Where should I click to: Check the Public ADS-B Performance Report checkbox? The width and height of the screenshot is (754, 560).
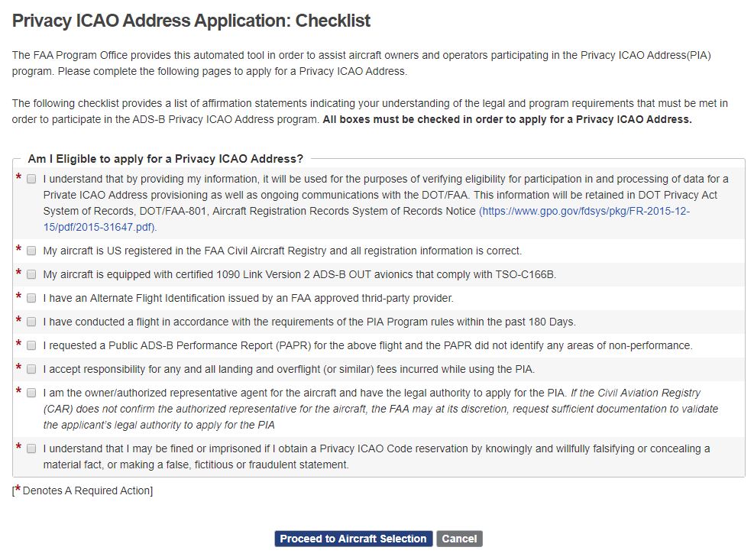coord(31,345)
